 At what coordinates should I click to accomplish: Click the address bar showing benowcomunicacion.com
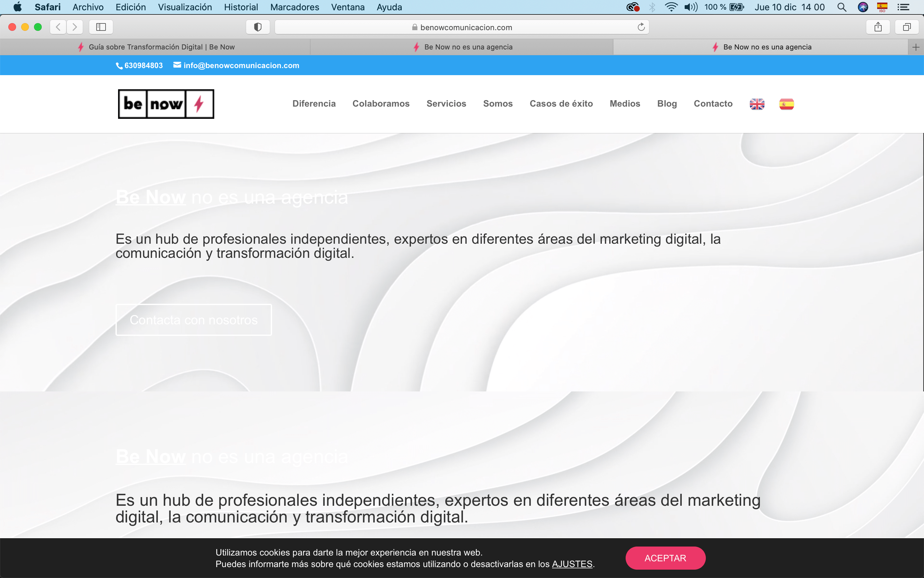click(x=462, y=27)
